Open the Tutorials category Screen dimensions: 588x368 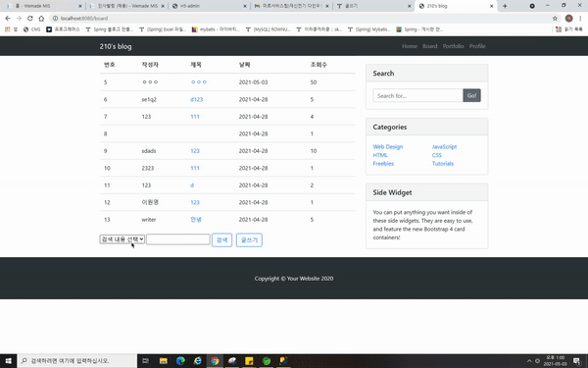443,163
